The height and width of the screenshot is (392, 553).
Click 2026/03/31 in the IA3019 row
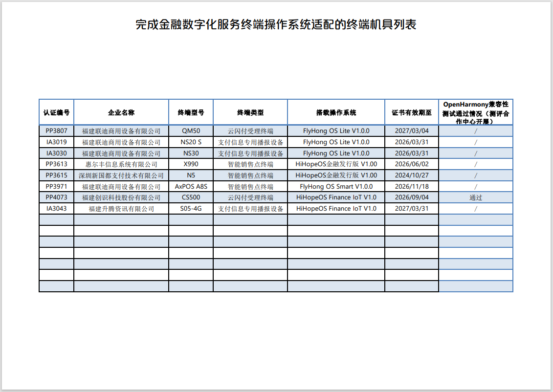coord(412,142)
